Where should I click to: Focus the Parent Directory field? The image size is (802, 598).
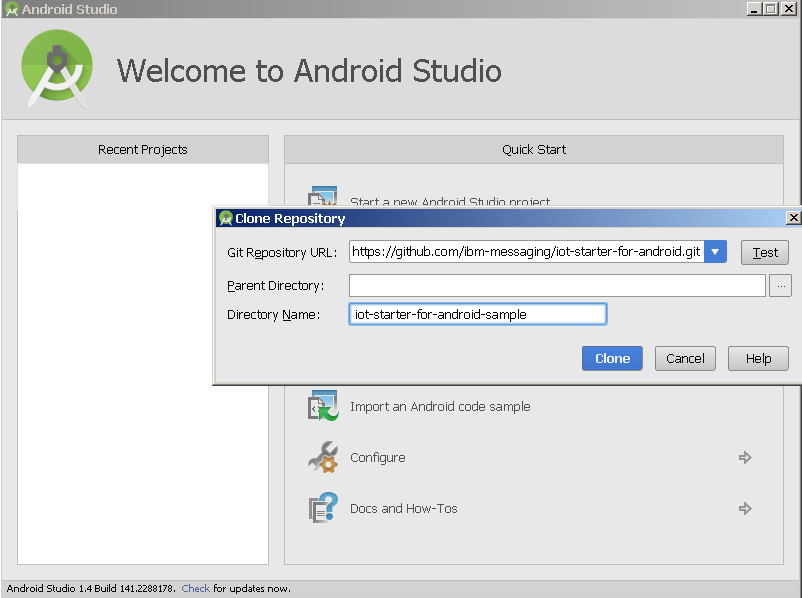[557, 285]
